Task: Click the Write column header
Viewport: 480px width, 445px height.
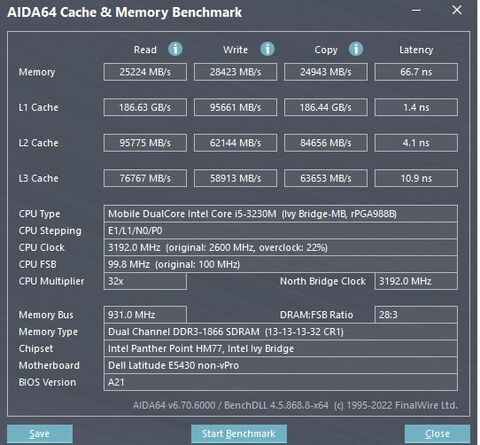Action: click(235, 50)
